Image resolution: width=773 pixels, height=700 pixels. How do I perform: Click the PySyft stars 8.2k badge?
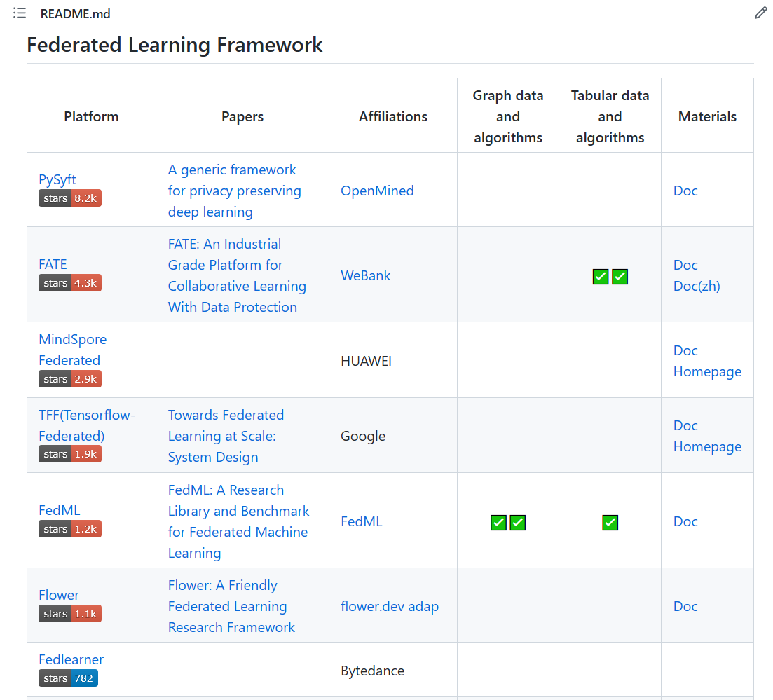tap(70, 198)
